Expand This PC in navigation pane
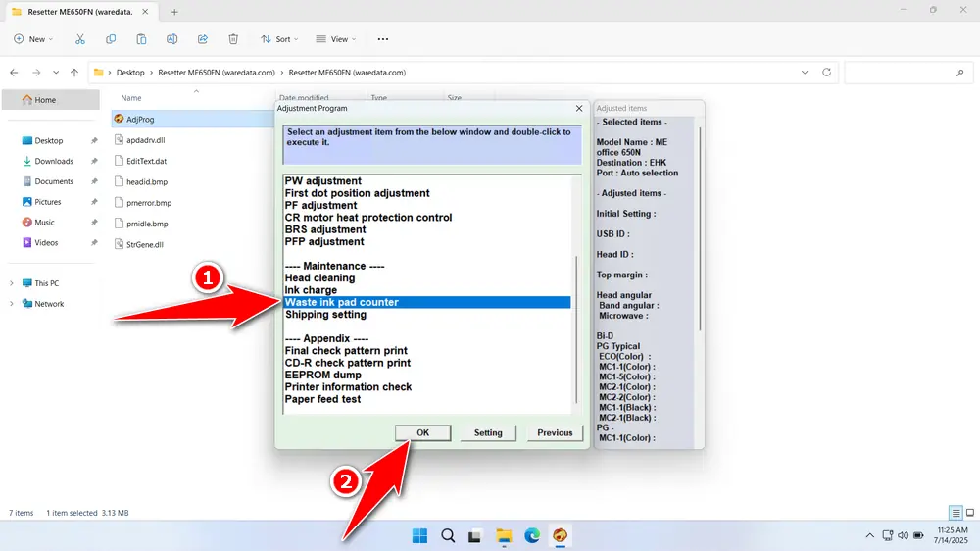Image resolution: width=980 pixels, height=551 pixels. click(x=11, y=283)
